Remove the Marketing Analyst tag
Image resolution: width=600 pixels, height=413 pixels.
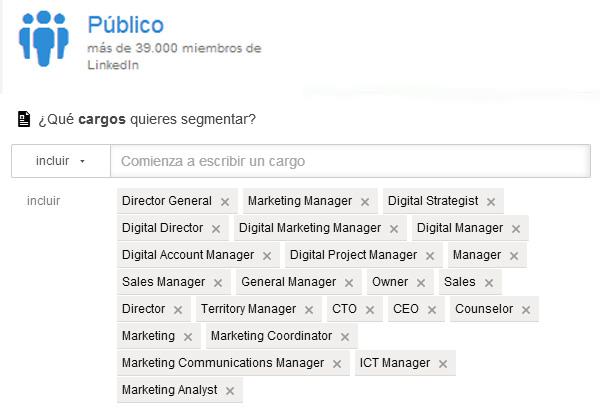tap(230, 391)
